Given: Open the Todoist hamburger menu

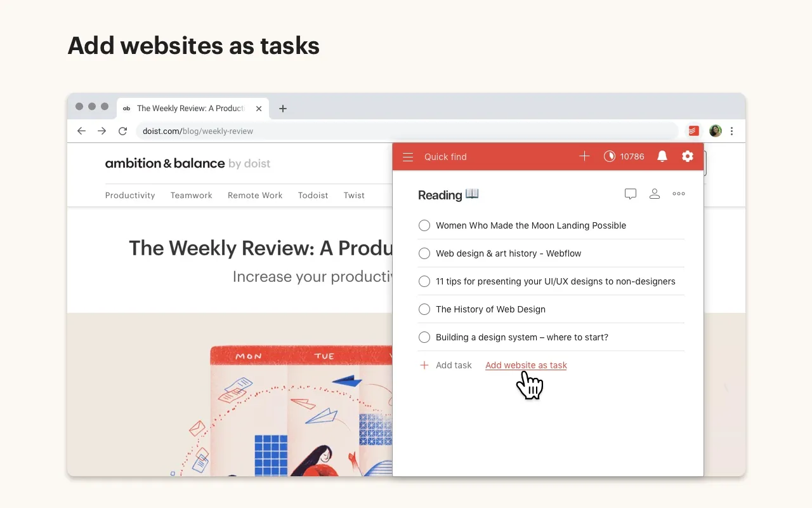Looking at the screenshot, I should click(x=408, y=157).
